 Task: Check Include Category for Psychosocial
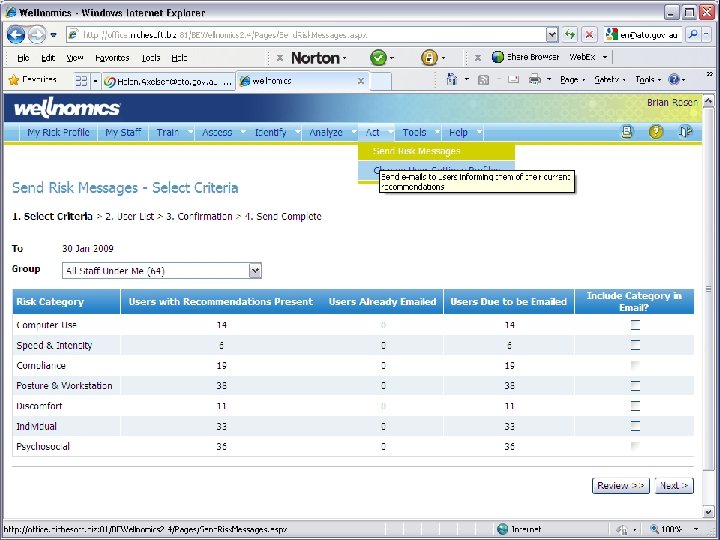click(635, 446)
